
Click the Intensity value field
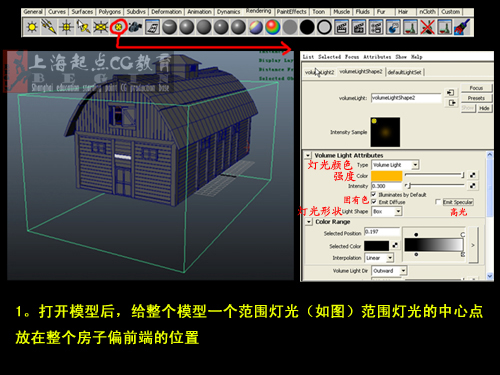(387, 186)
